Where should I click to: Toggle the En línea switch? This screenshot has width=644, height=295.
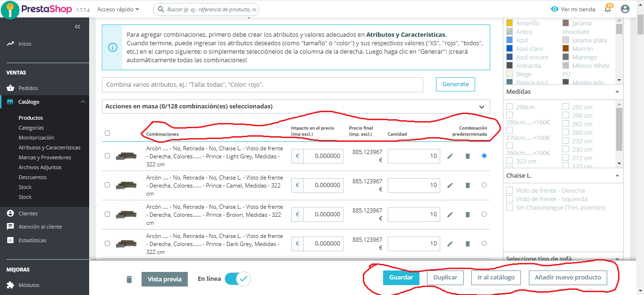point(237,279)
